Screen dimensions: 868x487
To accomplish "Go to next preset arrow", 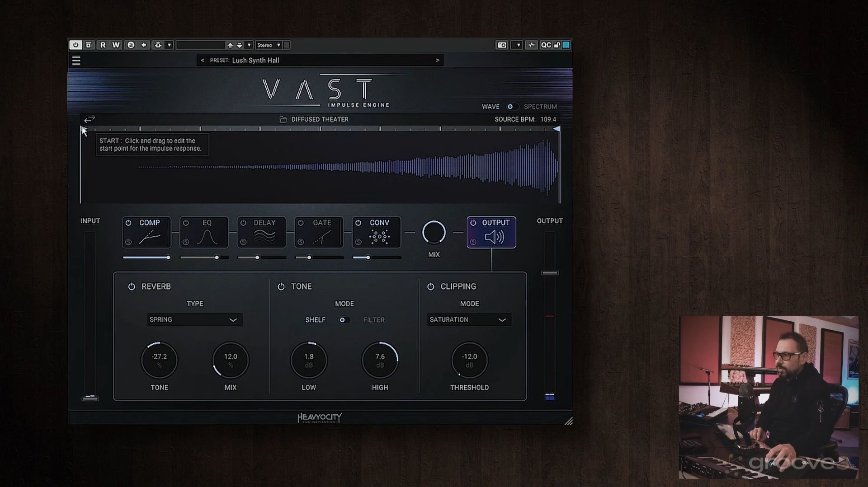I will tap(437, 60).
